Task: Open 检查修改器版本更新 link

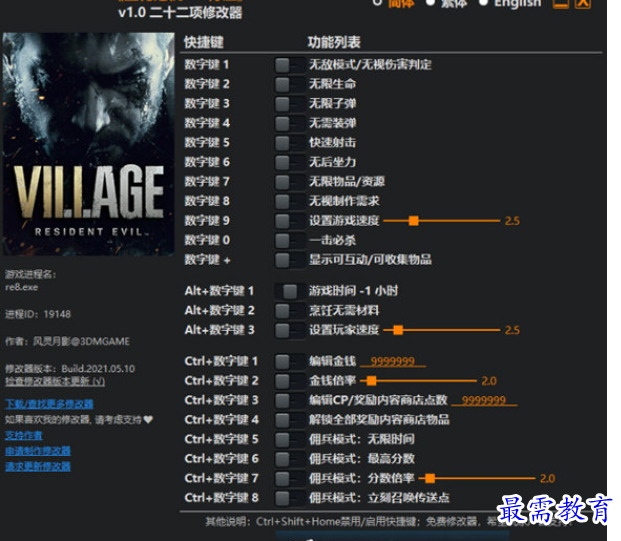Action: pos(55,381)
